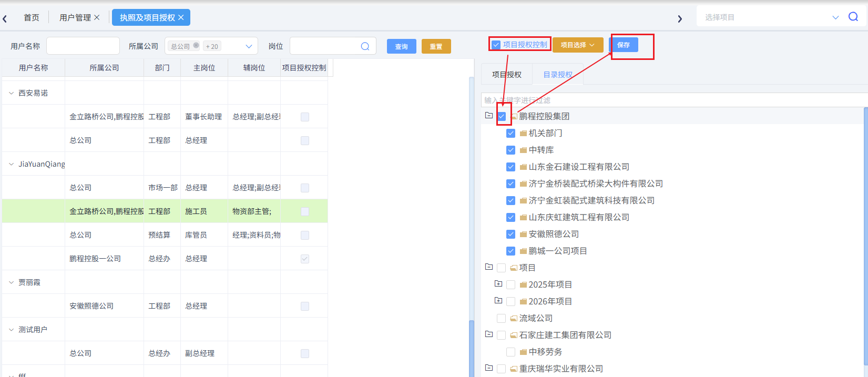Open the 所属公司 dropdown arrow
This screenshot has height=377, width=868.
[249, 46]
